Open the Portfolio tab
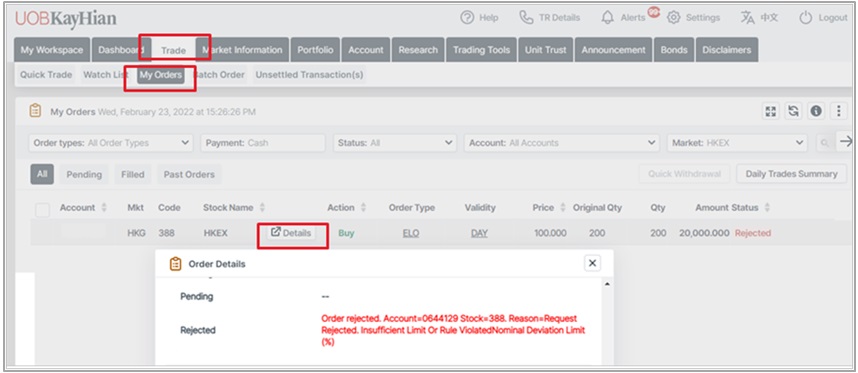The image size is (858, 373). (316, 50)
